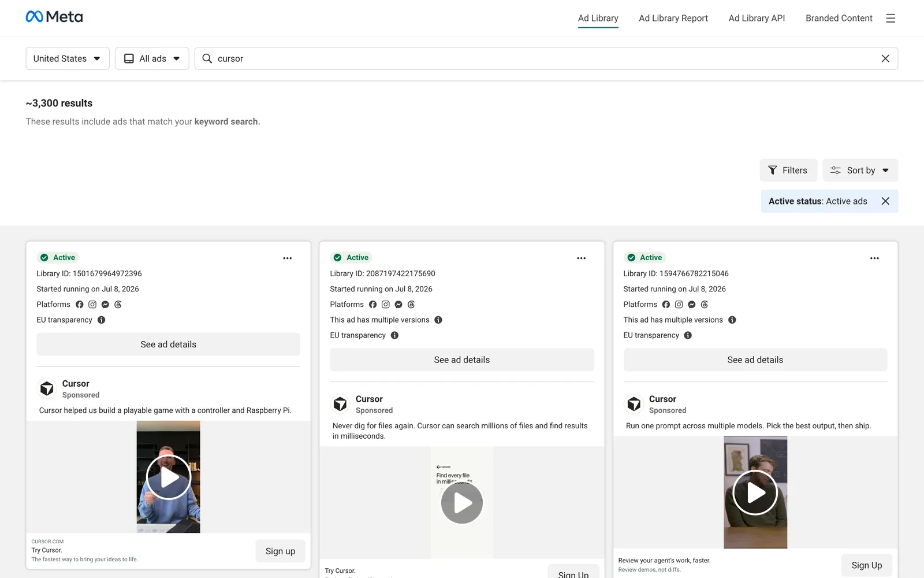Screen dimensions: 924x578
Task: Click the Cursor advertiser name on second ad
Action: tap(369, 399)
